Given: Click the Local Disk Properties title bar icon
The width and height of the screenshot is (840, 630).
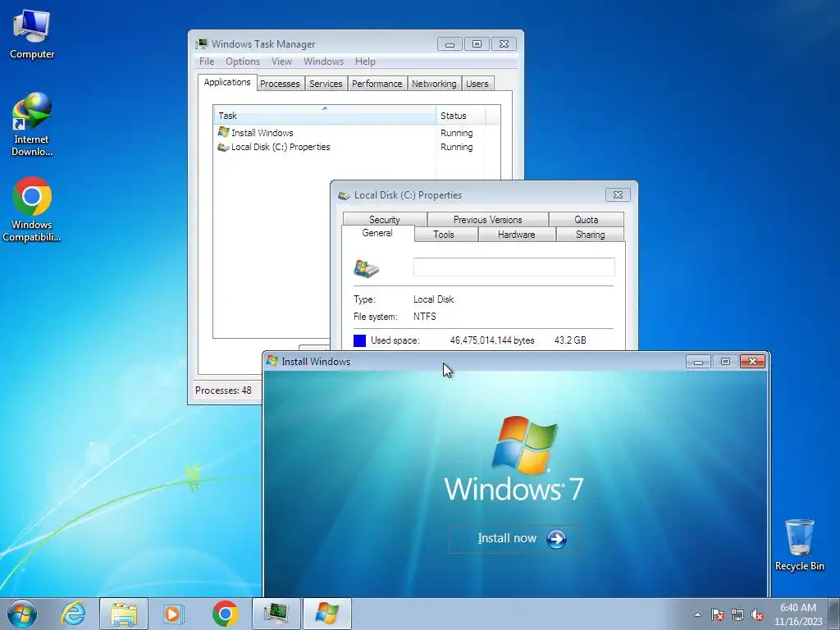Looking at the screenshot, I should coord(344,195).
